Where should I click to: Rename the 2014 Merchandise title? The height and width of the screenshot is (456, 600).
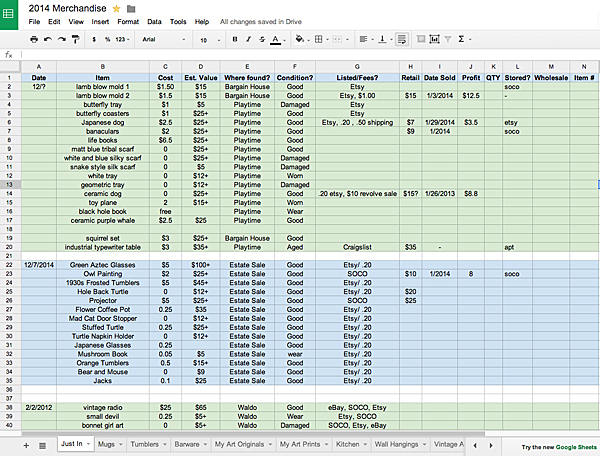(67, 8)
